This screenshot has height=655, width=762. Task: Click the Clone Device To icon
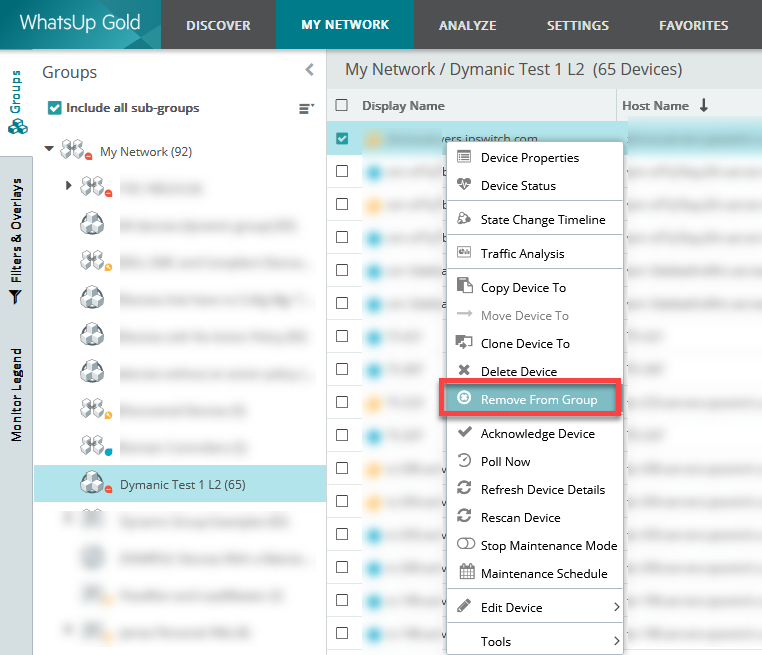click(464, 342)
